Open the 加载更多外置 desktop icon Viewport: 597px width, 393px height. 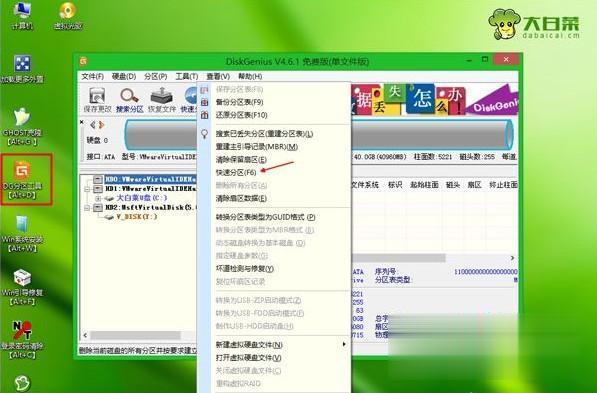click(x=22, y=69)
